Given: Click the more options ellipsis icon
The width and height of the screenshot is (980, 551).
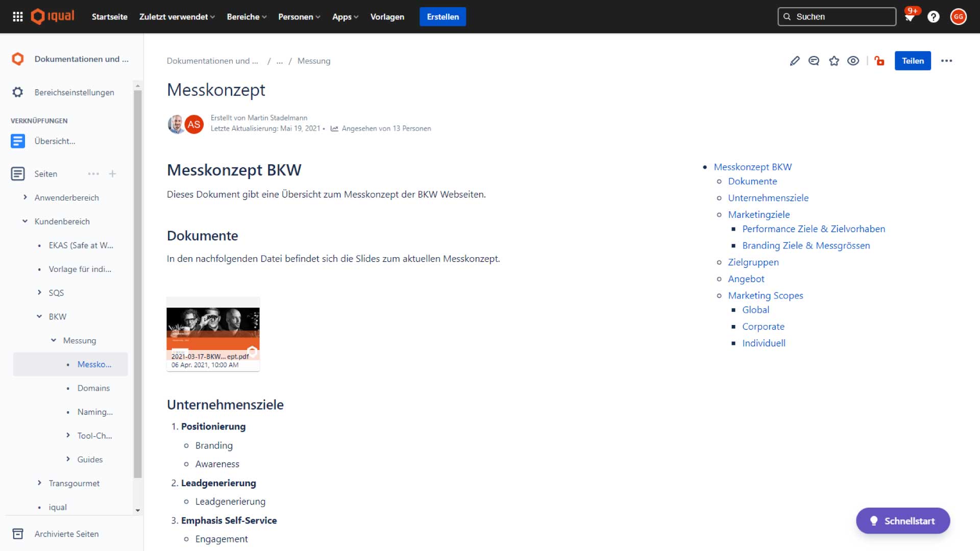Looking at the screenshot, I should point(946,61).
